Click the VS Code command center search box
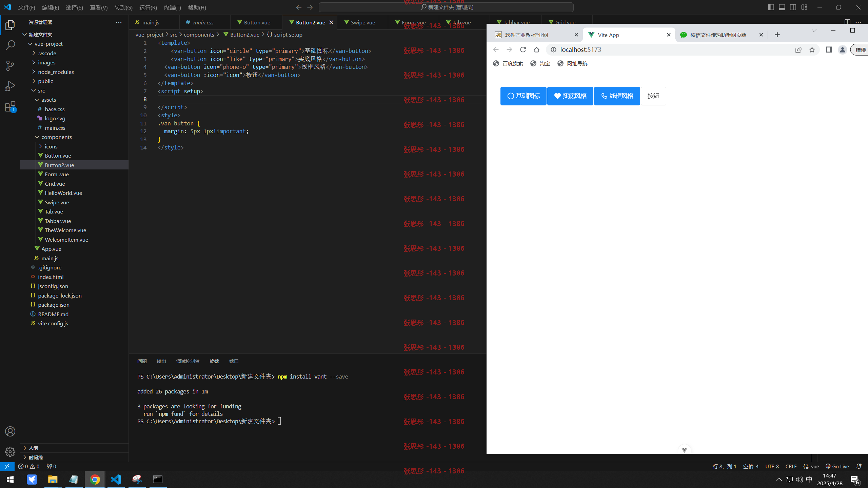Image resolution: width=868 pixels, height=488 pixels. (x=446, y=7)
